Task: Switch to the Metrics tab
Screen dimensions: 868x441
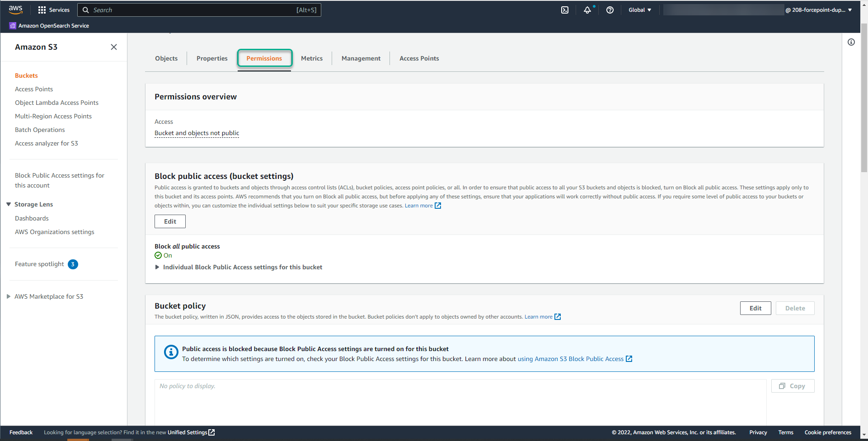Action: coord(311,58)
